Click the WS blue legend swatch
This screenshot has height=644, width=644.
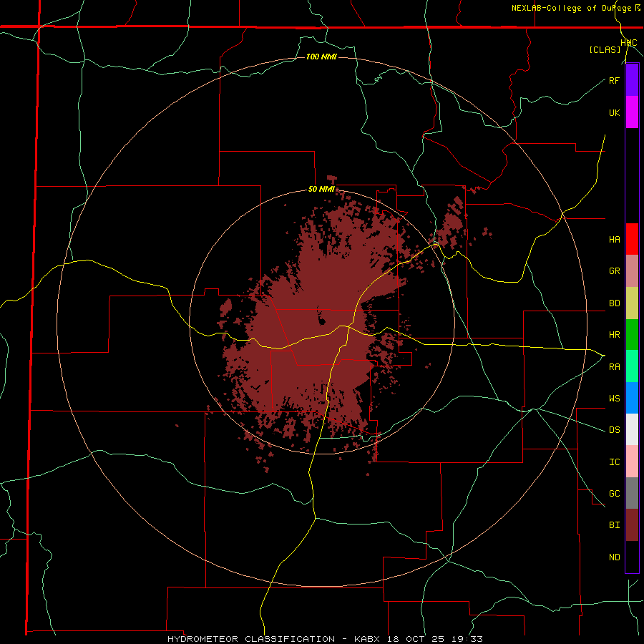(632, 398)
